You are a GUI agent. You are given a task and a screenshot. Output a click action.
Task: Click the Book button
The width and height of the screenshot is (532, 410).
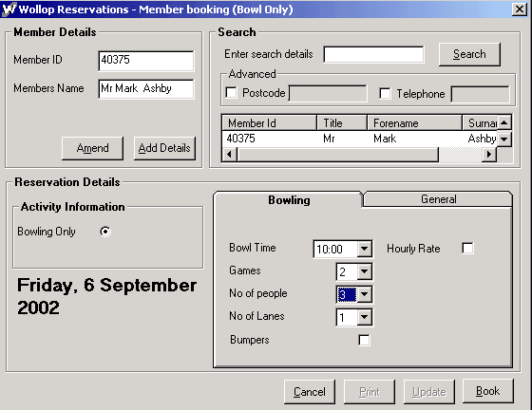tap(488, 391)
